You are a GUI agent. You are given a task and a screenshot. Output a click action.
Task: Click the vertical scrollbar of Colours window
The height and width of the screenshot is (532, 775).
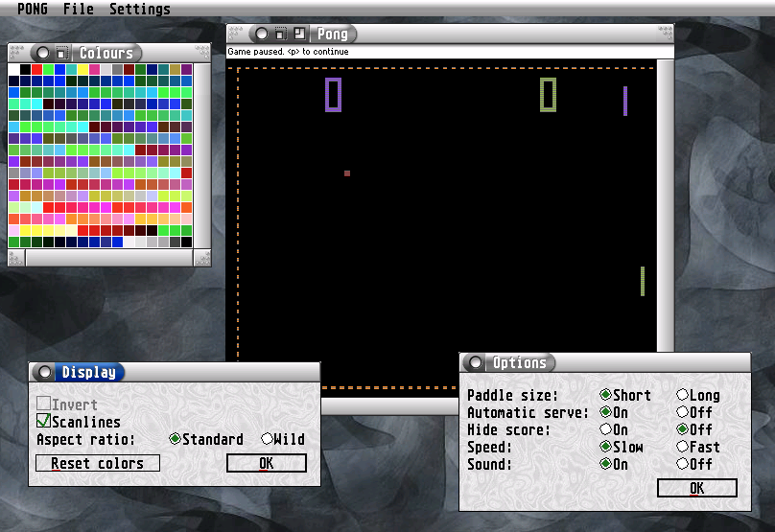[x=202, y=155]
